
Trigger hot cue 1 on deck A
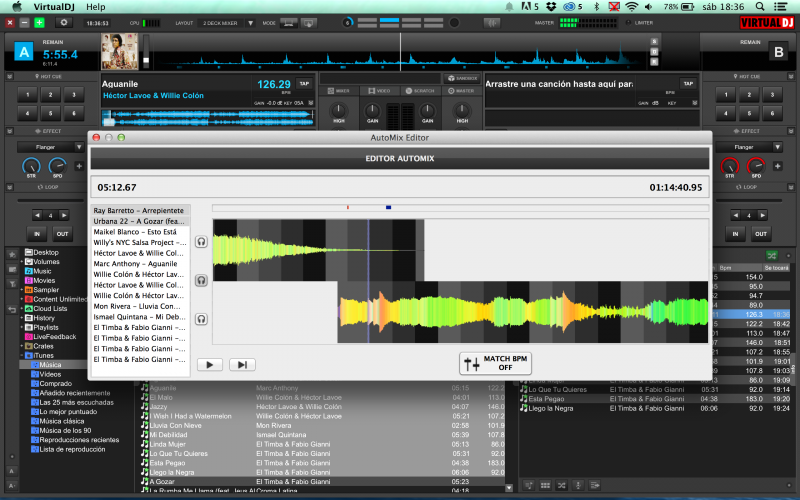[28, 94]
